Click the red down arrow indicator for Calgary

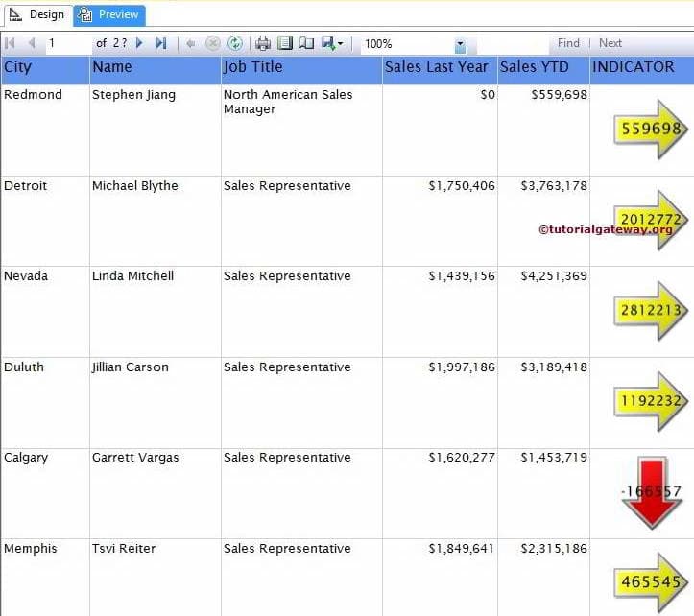652,492
